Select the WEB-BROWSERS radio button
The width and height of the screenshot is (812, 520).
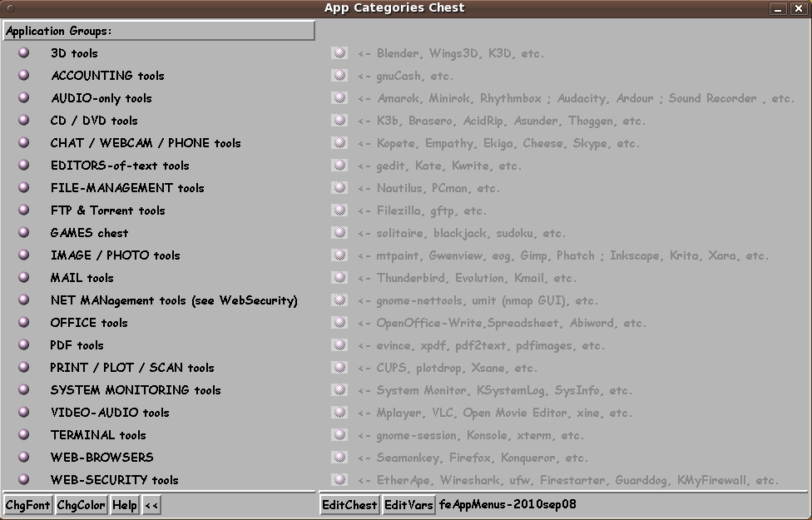24,457
